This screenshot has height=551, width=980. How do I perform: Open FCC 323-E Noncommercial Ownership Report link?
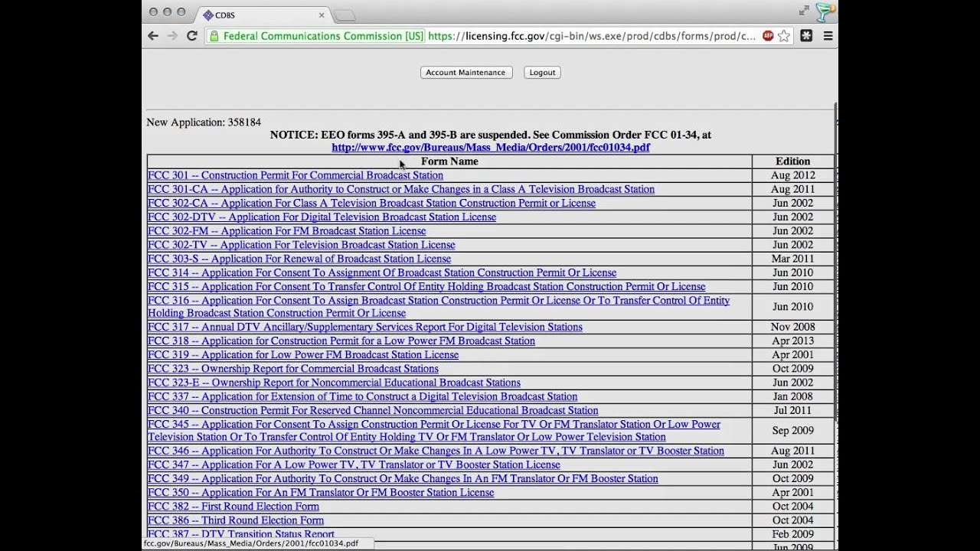[334, 383]
